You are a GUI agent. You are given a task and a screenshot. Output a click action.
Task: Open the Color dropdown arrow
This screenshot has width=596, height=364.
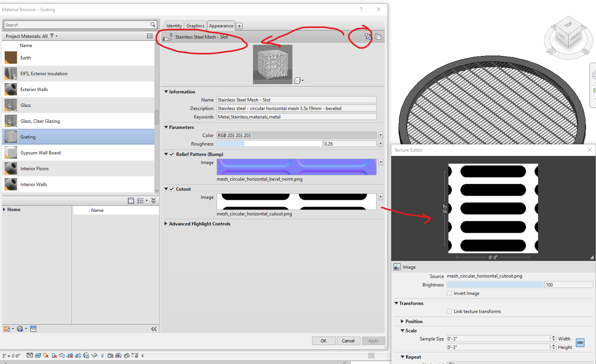click(380, 135)
